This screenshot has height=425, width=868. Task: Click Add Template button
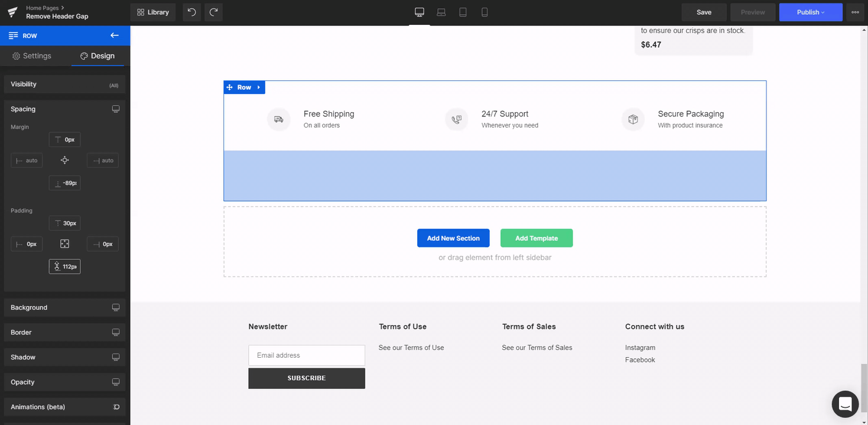(537, 238)
